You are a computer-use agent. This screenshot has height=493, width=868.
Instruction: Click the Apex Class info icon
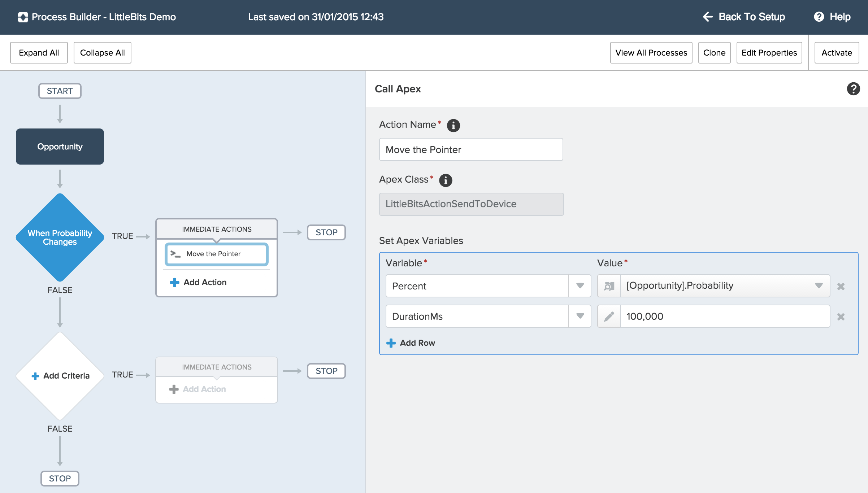(x=446, y=180)
